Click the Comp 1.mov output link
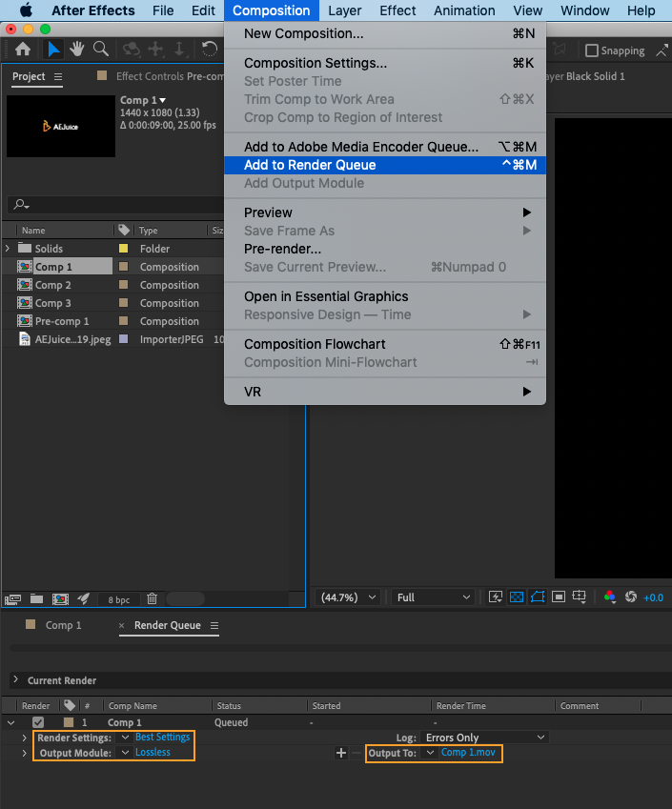672x809 pixels. (468, 752)
